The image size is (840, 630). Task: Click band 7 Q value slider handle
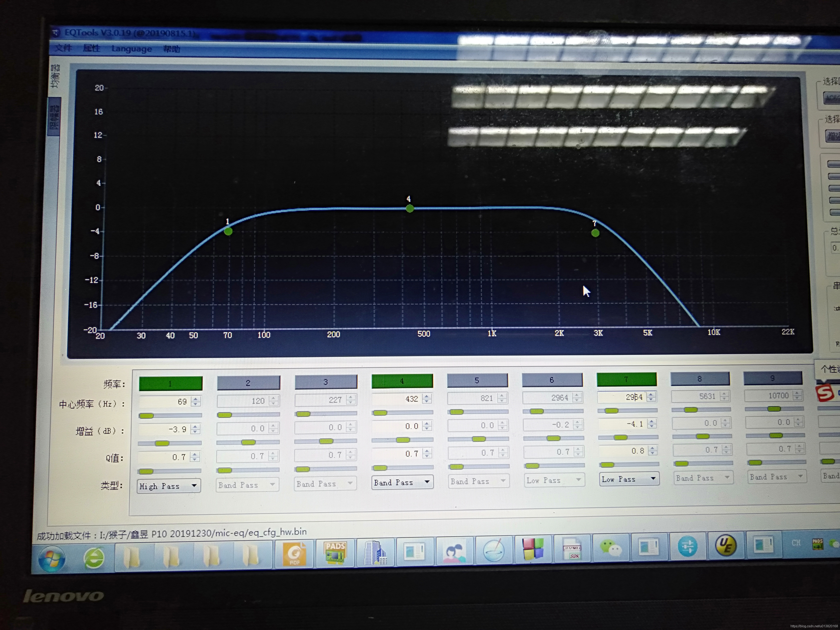pos(607,464)
